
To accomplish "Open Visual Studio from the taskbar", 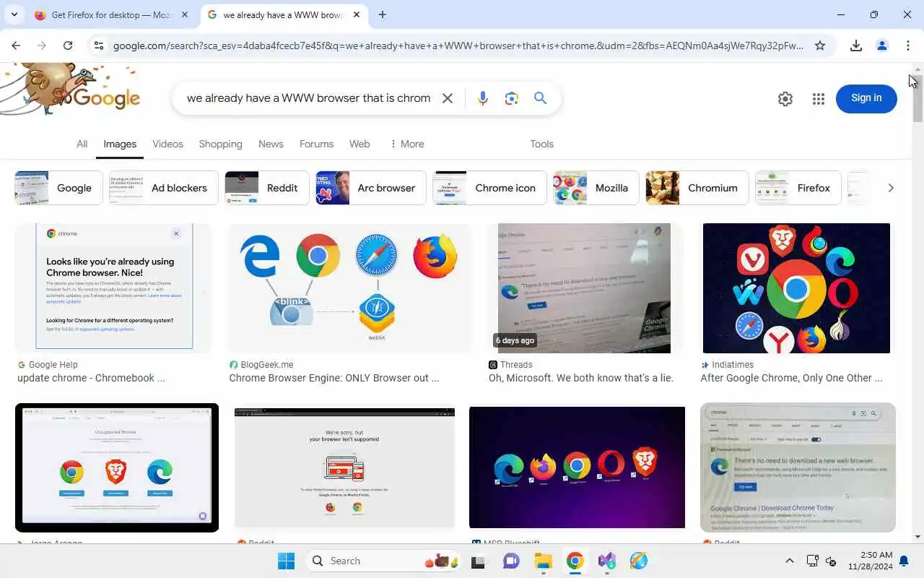I will tap(606, 561).
